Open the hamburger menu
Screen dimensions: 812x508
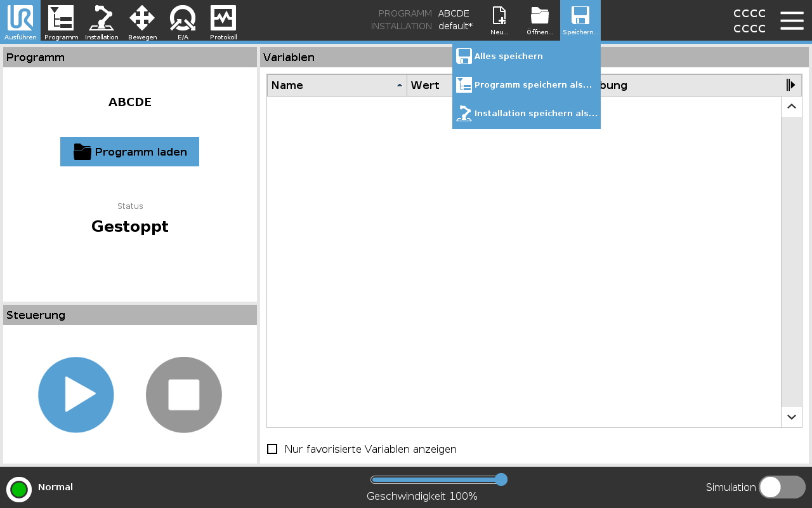[792, 20]
